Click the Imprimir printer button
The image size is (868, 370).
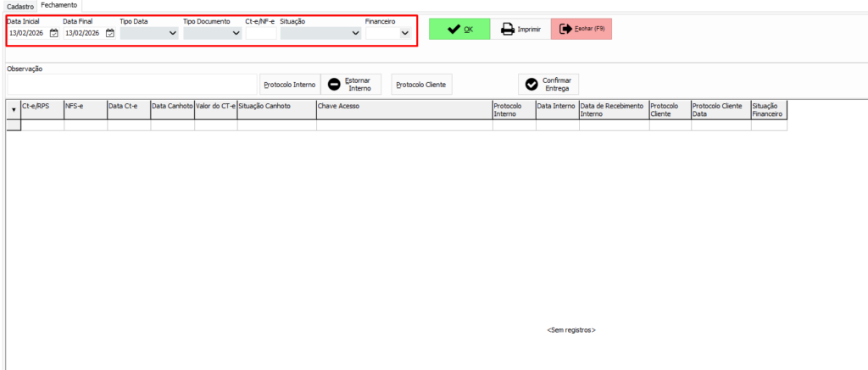click(520, 29)
